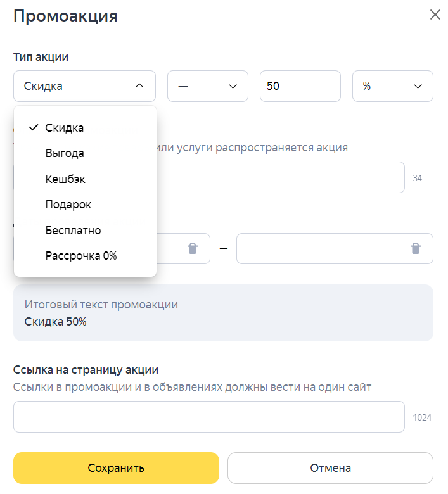Screen dimensions: 448x494
Task: Select Рассрочка 0% option
Action: coord(81,256)
